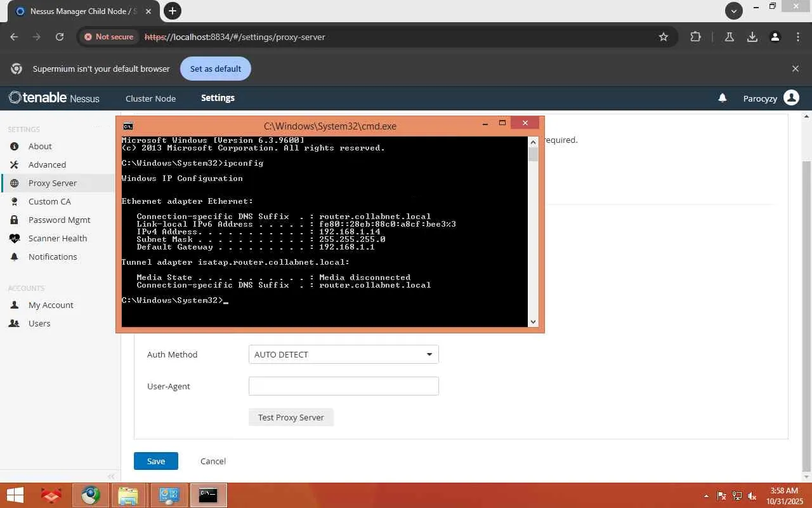The width and height of the screenshot is (812, 508).
Task: Open the tab search dropdown arrow
Action: click(x=734, y=11)
